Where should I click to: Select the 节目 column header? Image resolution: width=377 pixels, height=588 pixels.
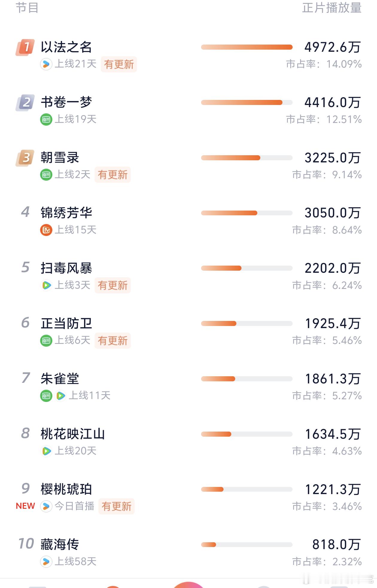pyautogui.click(x=27, y=7)
